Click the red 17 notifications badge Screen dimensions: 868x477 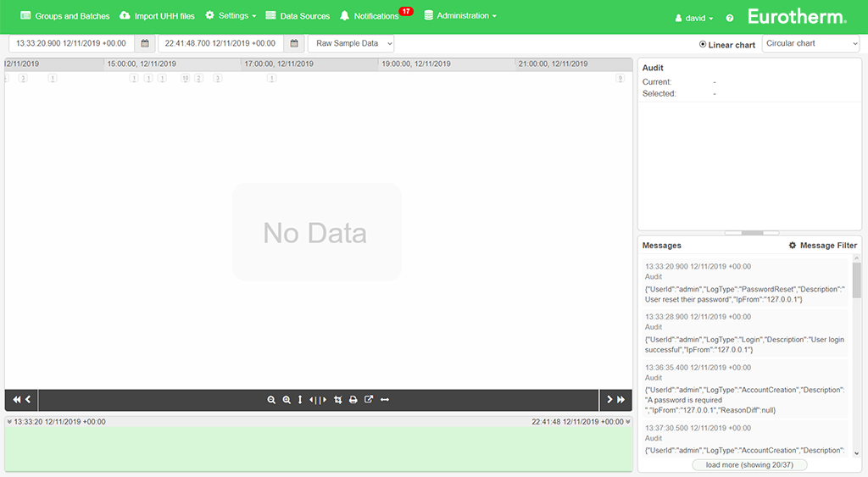(x=406, y=11)
